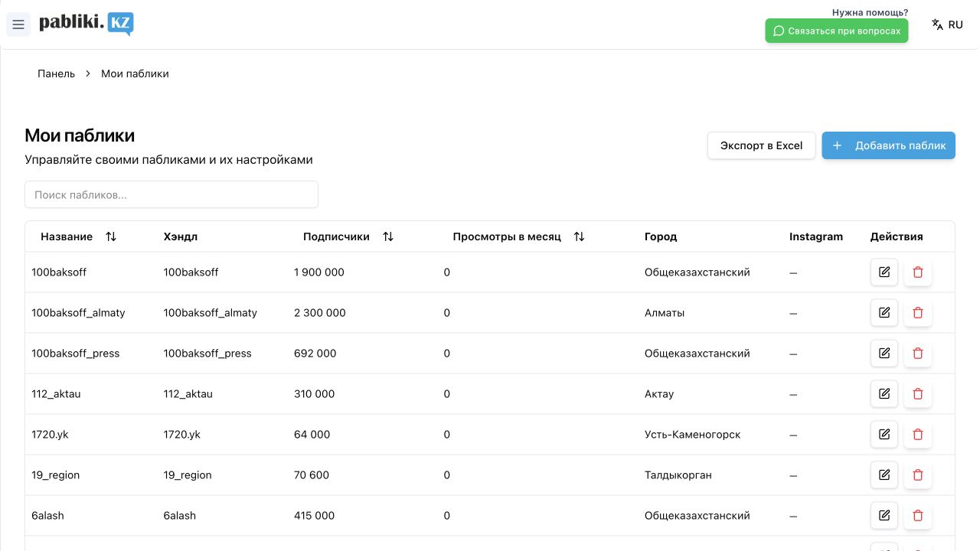The height and width of the screenshot is (551, 980).
Task: Delete the 6alash entry
Action: pyautogui.click(x=918, y=515)
